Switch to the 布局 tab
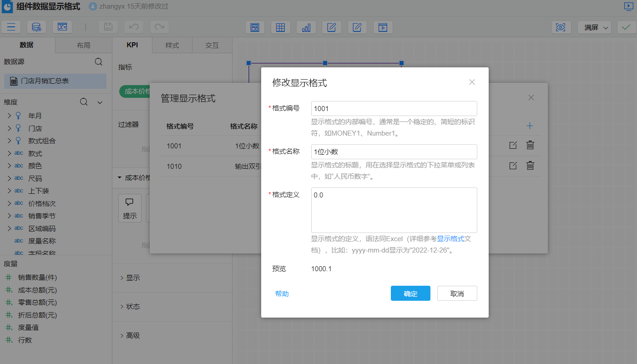This screenshot has width=637, height=364. pos(83,45)
